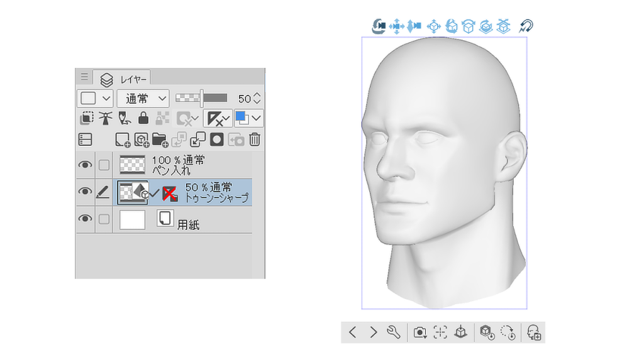
Task: Select the camera rotation tool above the 3D model
Action: (x=379, y=25)
